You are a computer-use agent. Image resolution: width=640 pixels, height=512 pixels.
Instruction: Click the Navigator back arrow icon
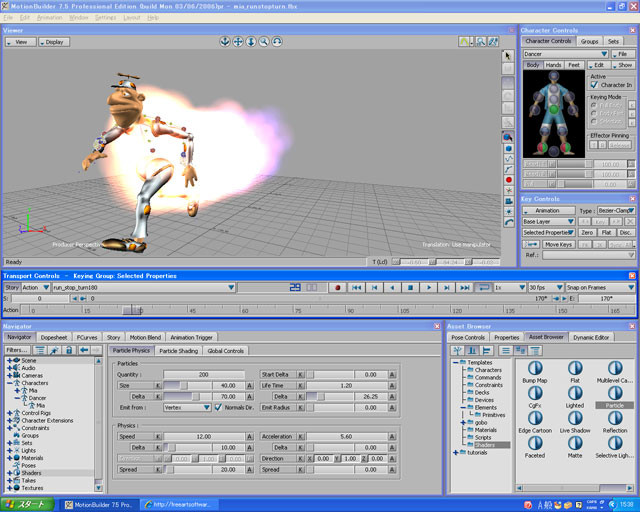tap(84, 350)
